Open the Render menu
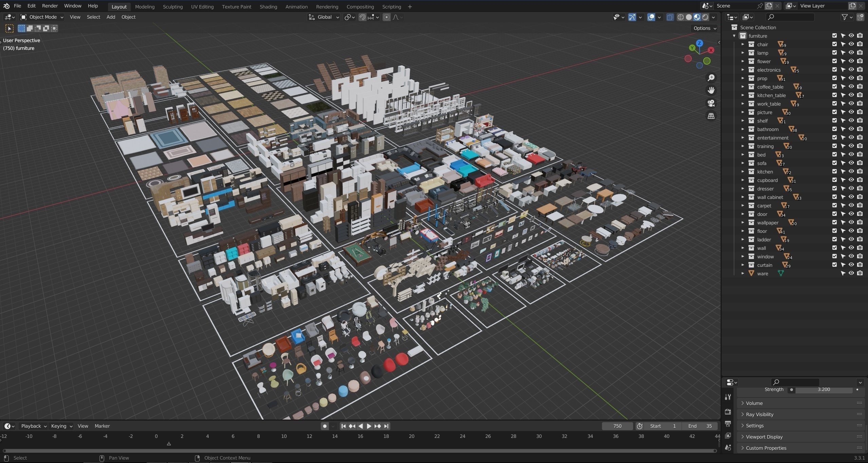868x463 pixels. (50, 6)
